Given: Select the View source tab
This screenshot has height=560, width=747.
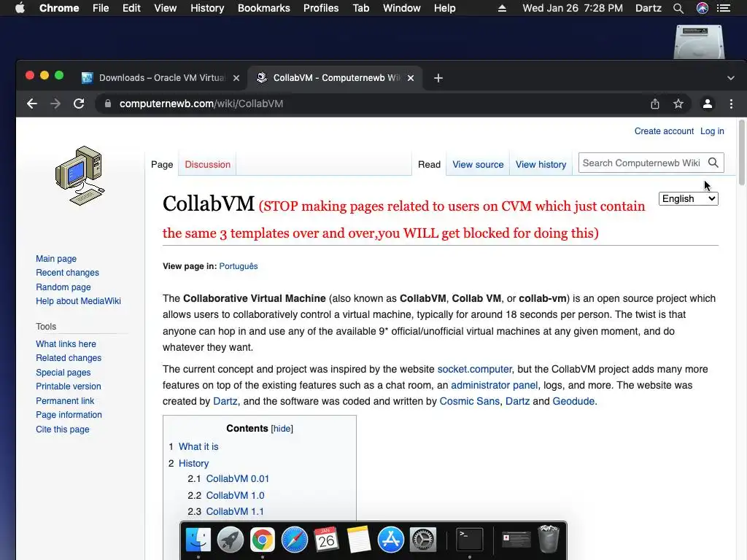Looking at the screenshot, I should click(478, 164).
